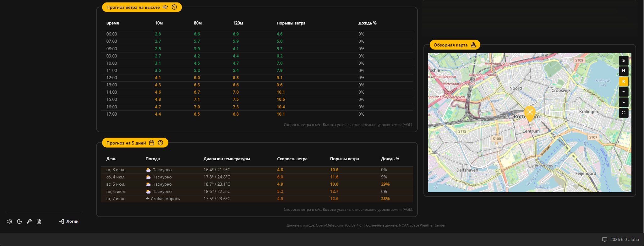Click Диапазон температуры column header
This screenshot has width=644, height=246.
[226, 159]
